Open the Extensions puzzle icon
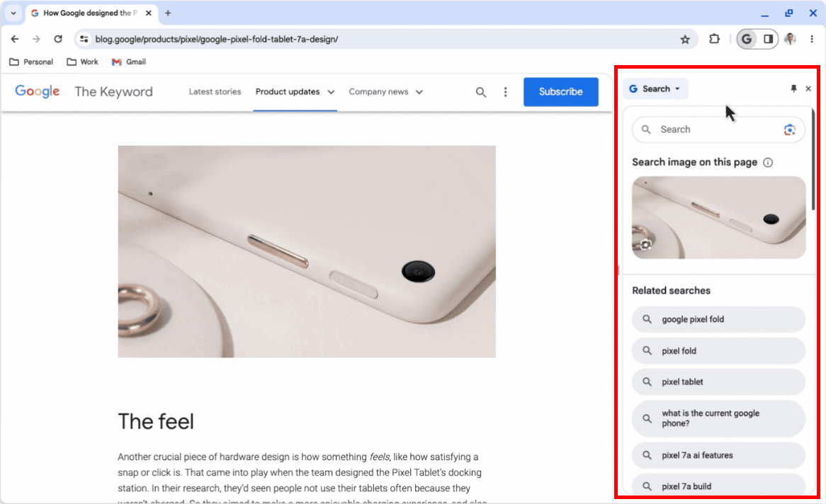 pos(714,39)
